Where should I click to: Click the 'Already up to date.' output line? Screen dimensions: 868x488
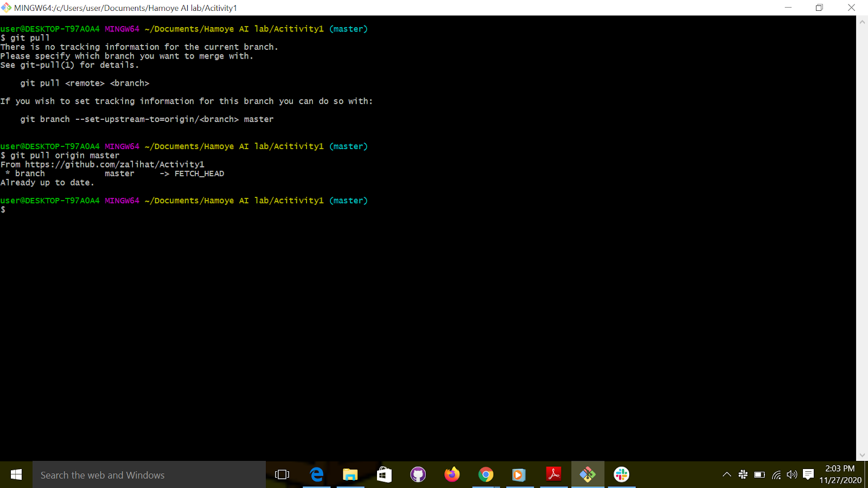tap(47, 183)
